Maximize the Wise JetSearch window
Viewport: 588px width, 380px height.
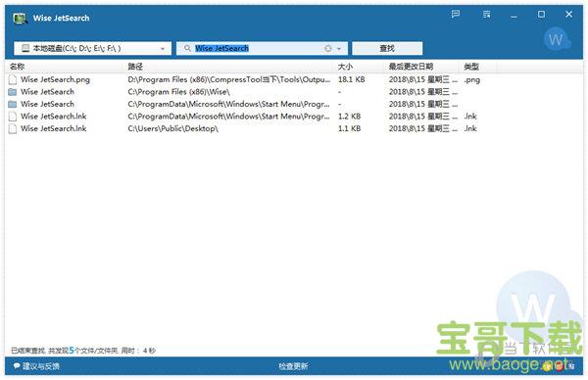tap(541, 15)
